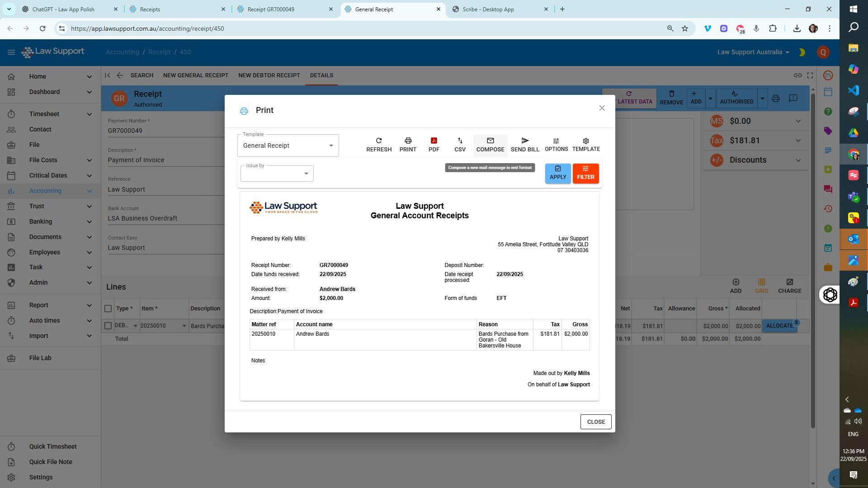Screen dimensions: 868x488
Task: Check the select-all lines header checkbox
Action: (x=108, y=309)
